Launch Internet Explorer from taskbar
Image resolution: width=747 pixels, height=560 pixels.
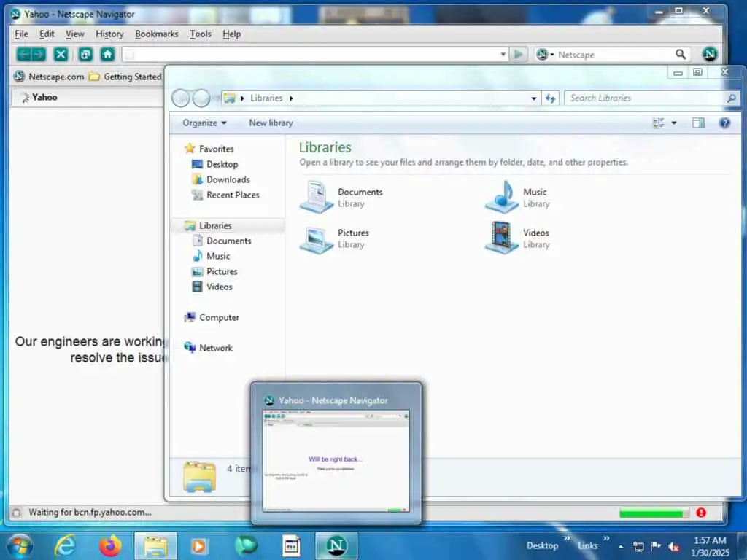pyautogui.click(x=65, y=545)
